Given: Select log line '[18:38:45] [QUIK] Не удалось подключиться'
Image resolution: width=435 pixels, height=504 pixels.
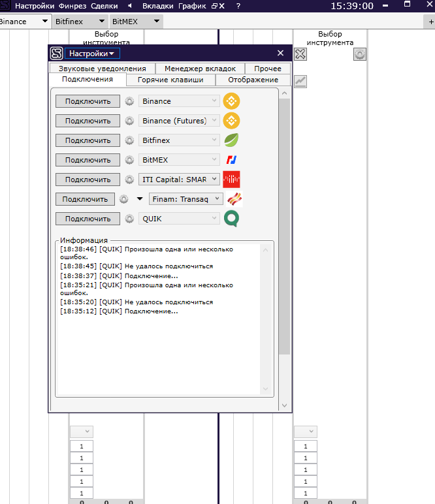Looking at the screenshot, I should pos(137,266).
